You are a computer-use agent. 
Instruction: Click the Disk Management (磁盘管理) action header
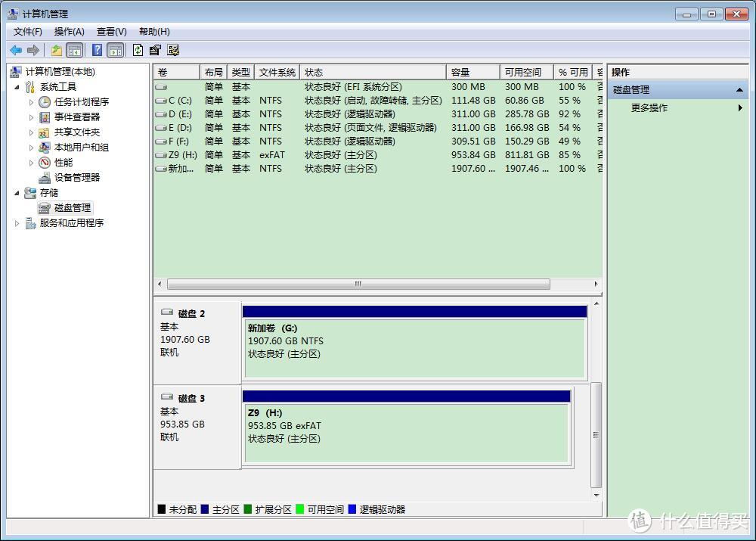click(x=678, y=90)
